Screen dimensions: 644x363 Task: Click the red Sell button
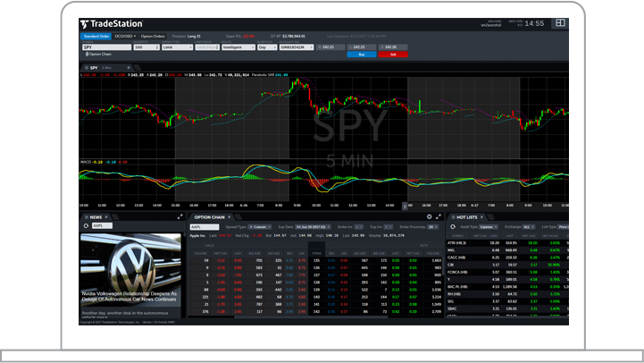[393, 55]
